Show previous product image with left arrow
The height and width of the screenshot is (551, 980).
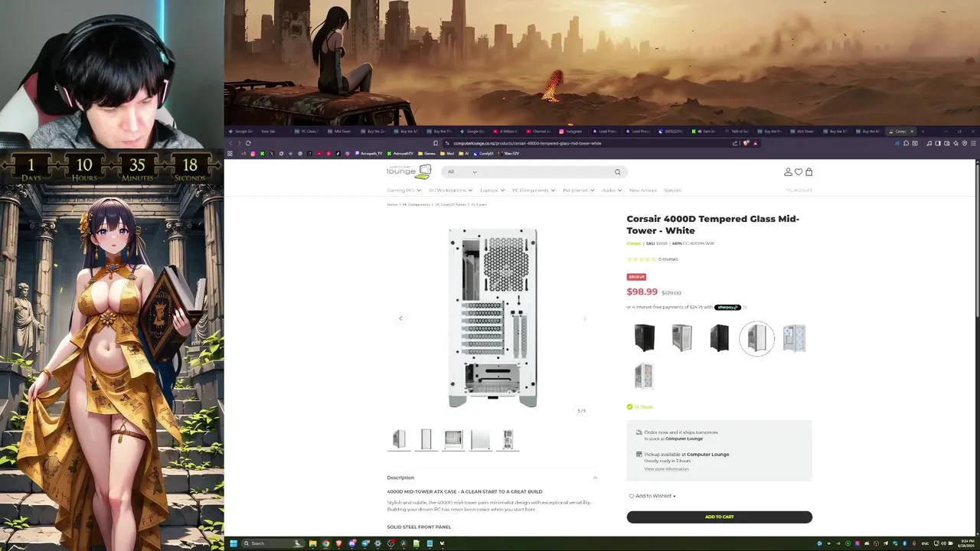[x=400, y=318]
